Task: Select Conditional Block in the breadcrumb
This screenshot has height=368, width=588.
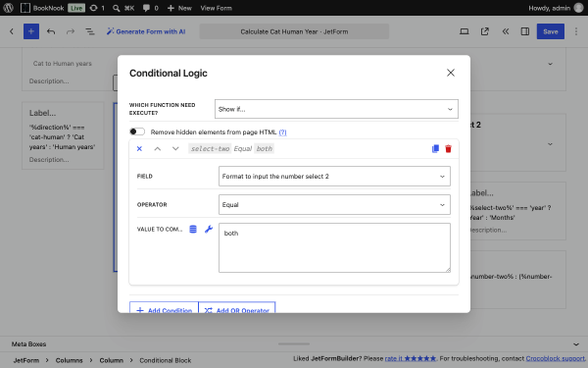Action: [166, 360]
